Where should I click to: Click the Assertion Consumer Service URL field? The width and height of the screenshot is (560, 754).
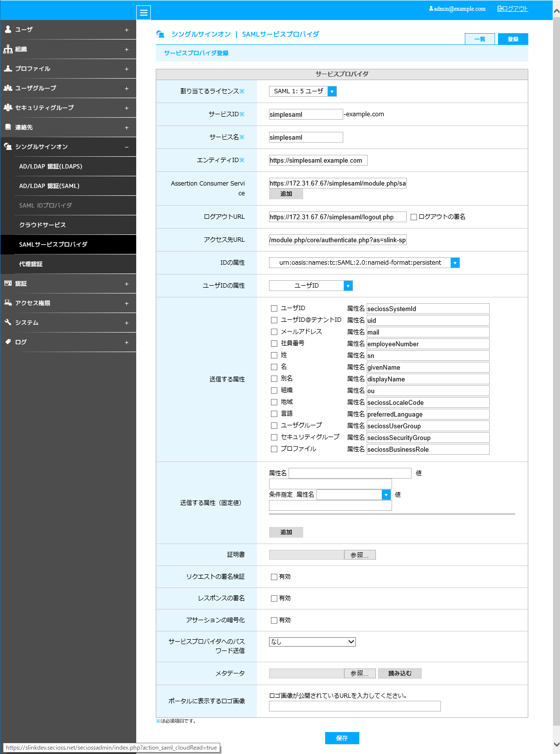click(338, 183)
